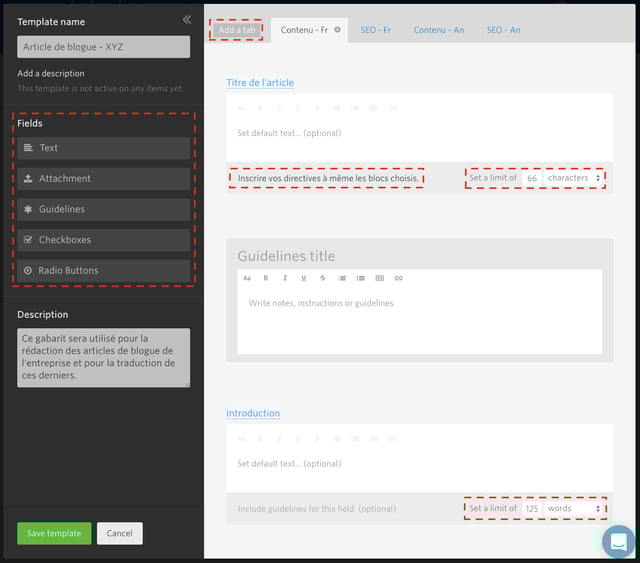The image size is (640, 563).
Task: Click underline icon in Guidelines toolbar
Action: tap(304, 278)
